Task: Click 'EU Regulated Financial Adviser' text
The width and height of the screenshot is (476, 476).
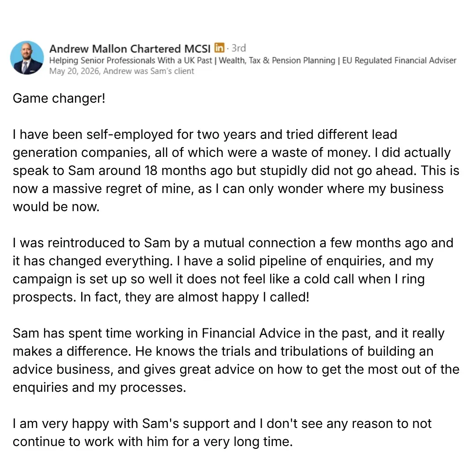Action: [399, 60]
